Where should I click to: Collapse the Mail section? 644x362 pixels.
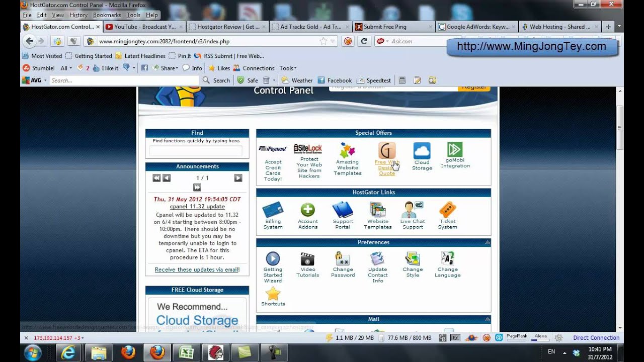[x=487, y=319]
